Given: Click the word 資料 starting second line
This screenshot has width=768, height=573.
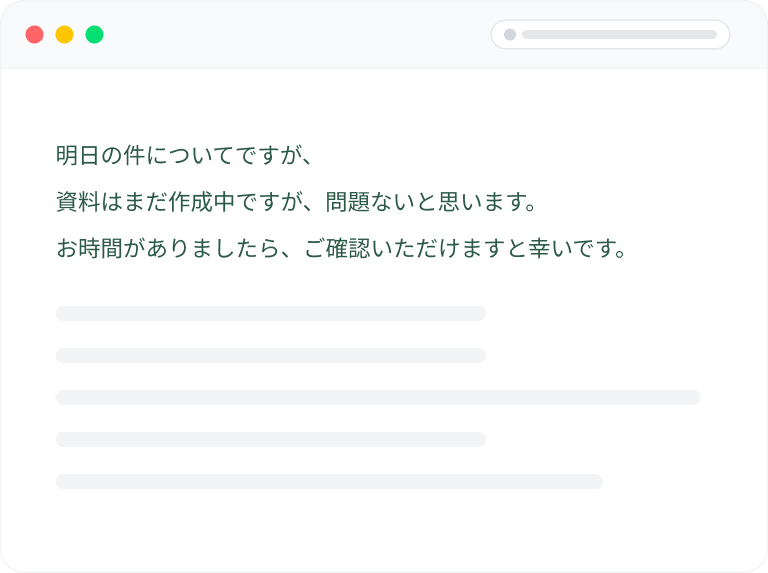Looking at the screenshot, I should (79, 203).
